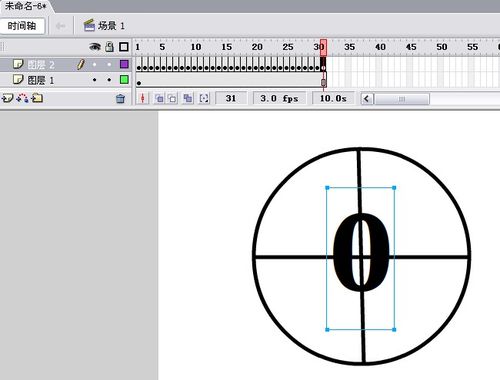The height and width of the screenshot is (380, 500).
Task: Toggle onion skin
Action: pyautogui.click(x=159, y=98)
